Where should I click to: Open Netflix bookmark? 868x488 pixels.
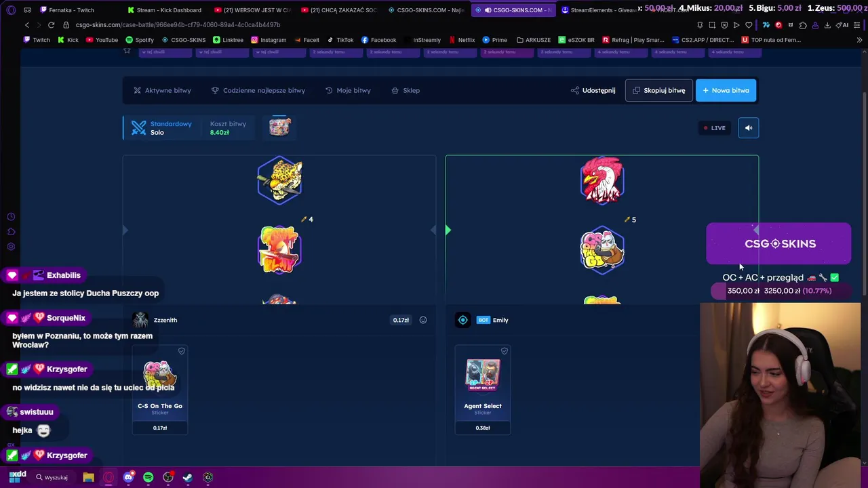[x=462, y=40]
